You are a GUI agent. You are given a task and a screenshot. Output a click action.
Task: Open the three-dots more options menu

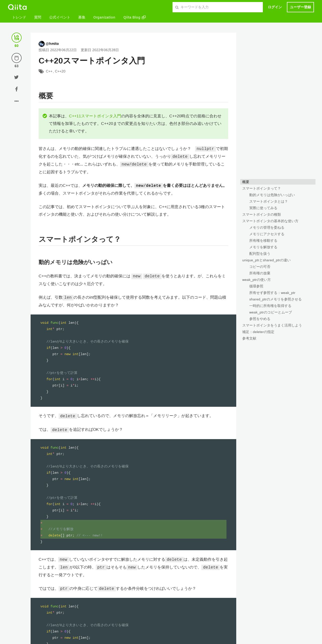click(x=17, y=101)
